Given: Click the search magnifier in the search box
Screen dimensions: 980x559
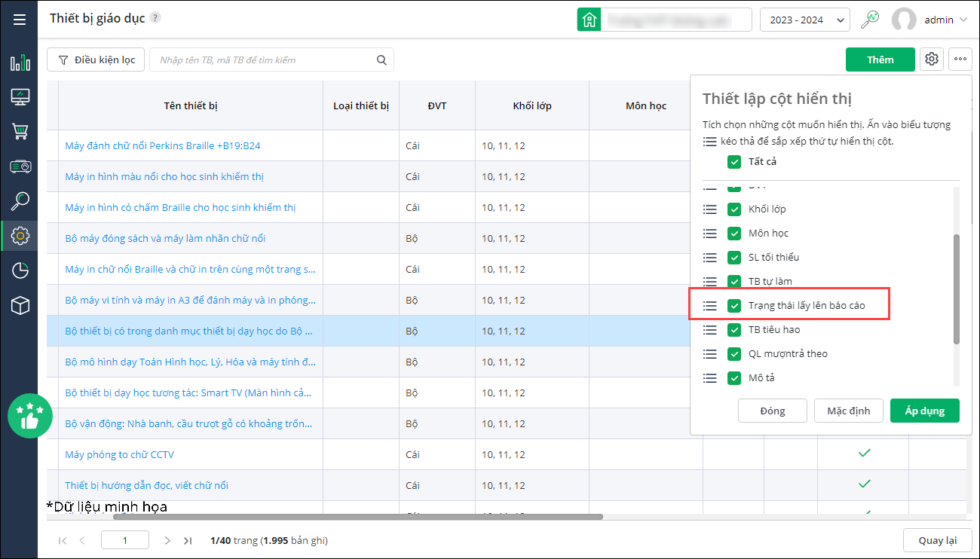Looking at the screenshot, I should (x=381, y=60).
